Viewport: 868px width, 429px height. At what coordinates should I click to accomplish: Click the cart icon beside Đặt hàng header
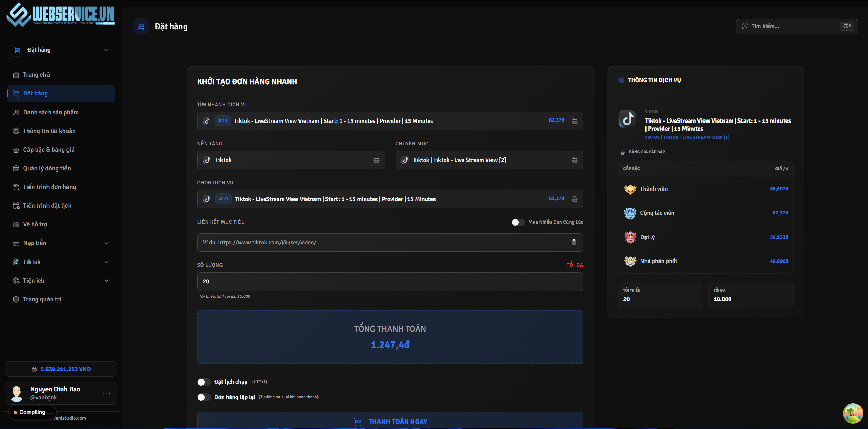point(141,26)
